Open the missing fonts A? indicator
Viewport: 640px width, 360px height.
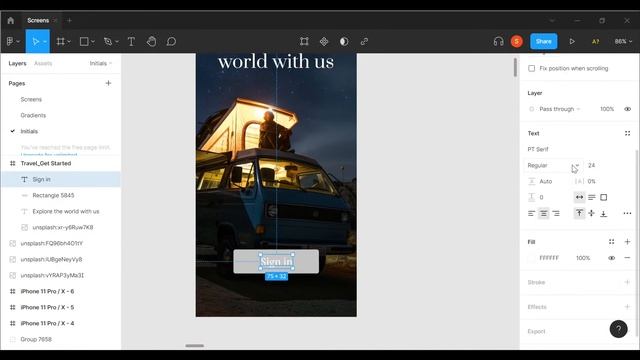coord(596,41)
